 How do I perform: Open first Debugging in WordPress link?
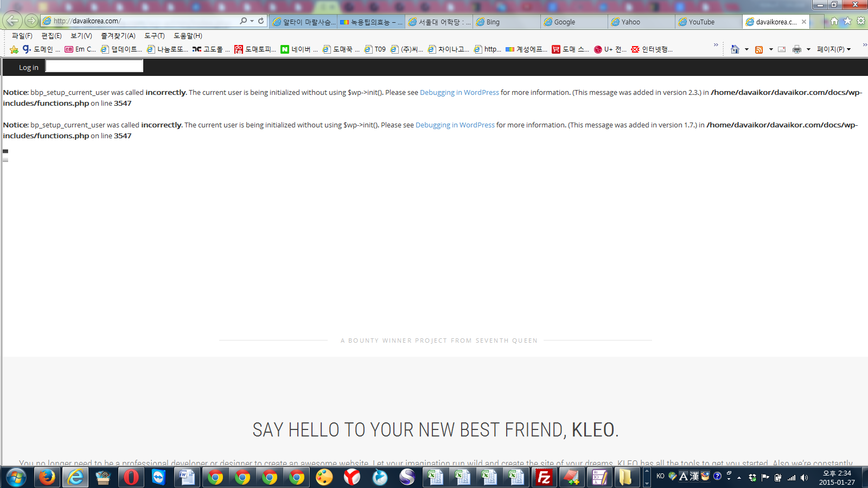[459, 93]
